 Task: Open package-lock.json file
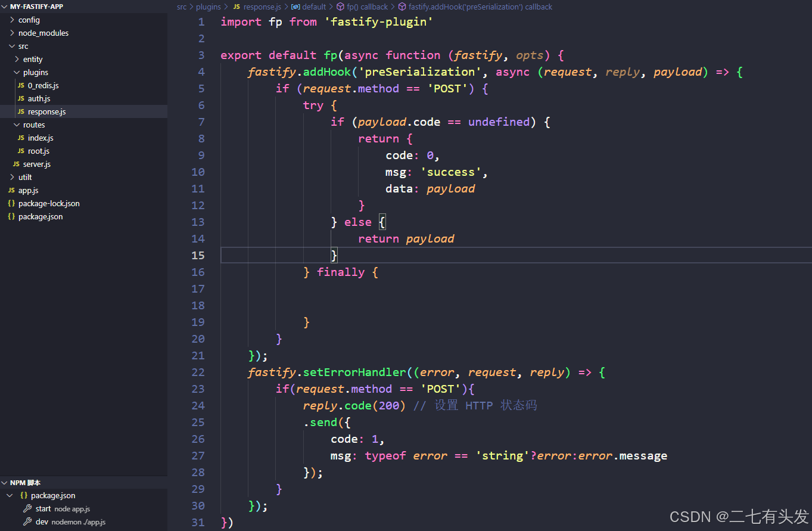pyautogui.click(x=49, y=203)
